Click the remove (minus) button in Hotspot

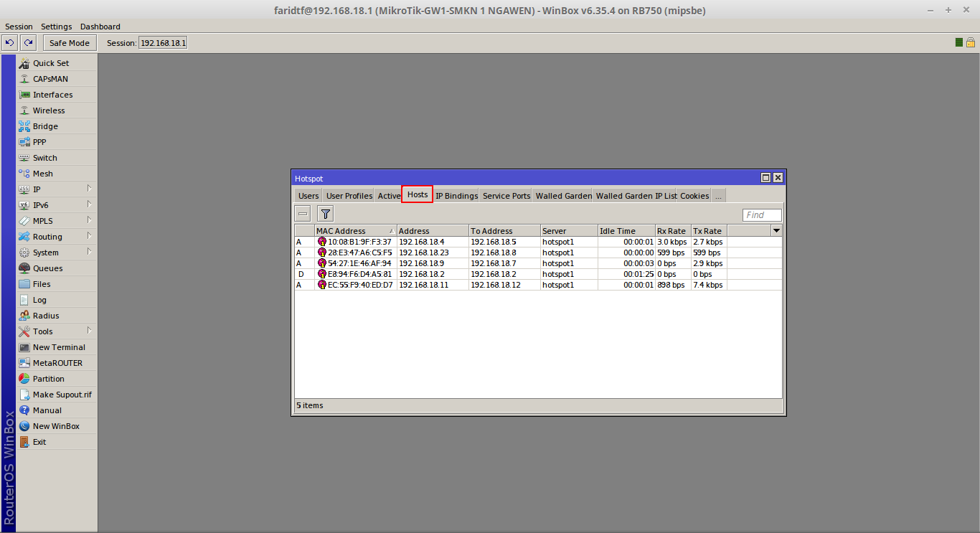[x=303, y=214]
